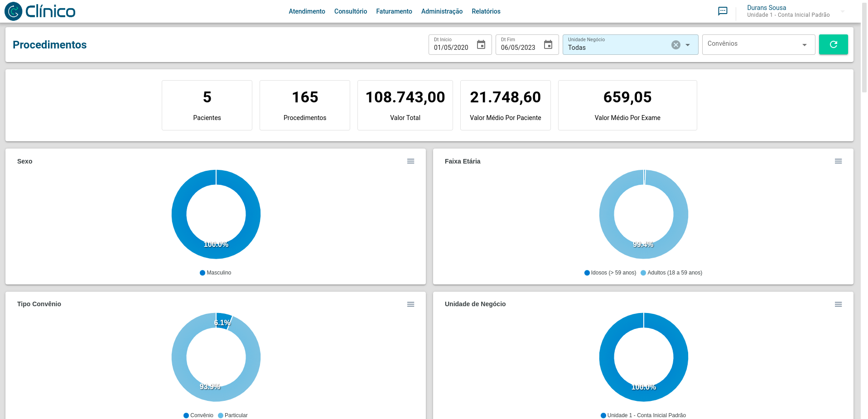Screen dimensions: 868x419
Task: Expand the Unidade Negócio dropdown arrow
Action: click(688, 45)
